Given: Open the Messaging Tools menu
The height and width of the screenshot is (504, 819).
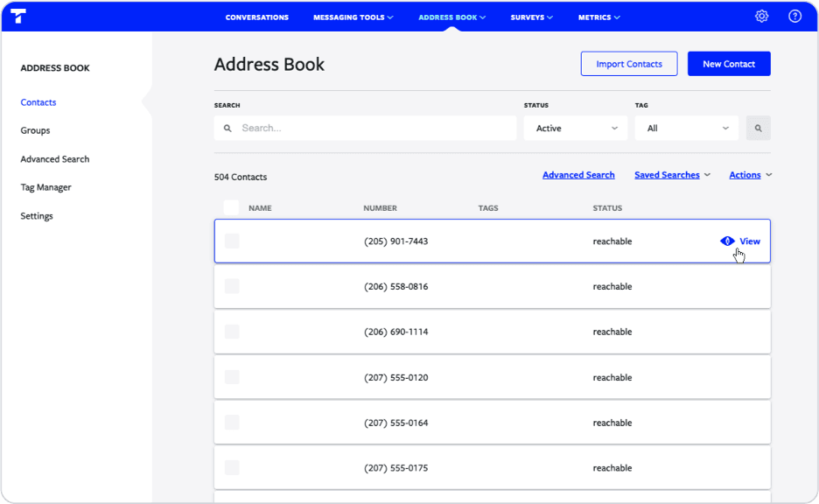Looking at the screenshot, I should tap(353, 17).
